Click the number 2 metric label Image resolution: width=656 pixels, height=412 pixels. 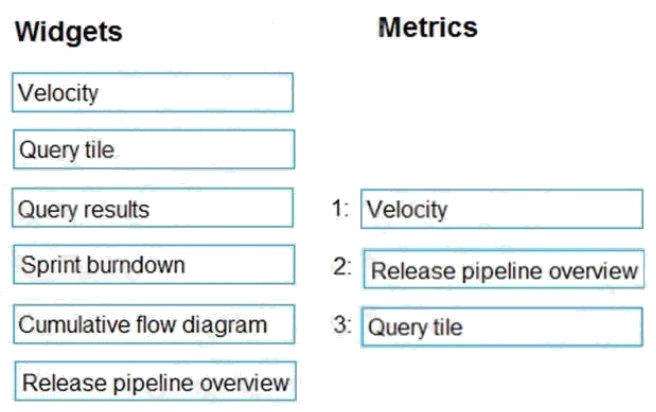(x=342, y=267)
